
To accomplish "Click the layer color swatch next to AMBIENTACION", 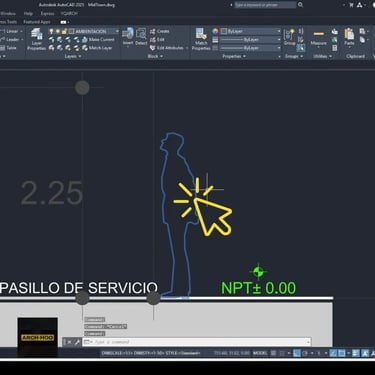I will [x=71, y=31].
